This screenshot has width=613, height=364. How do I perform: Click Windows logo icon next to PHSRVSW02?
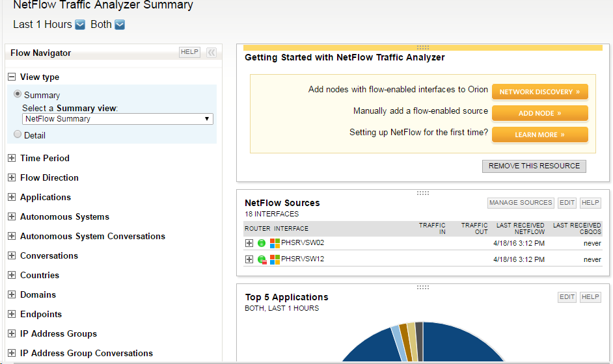coord(275,243)
